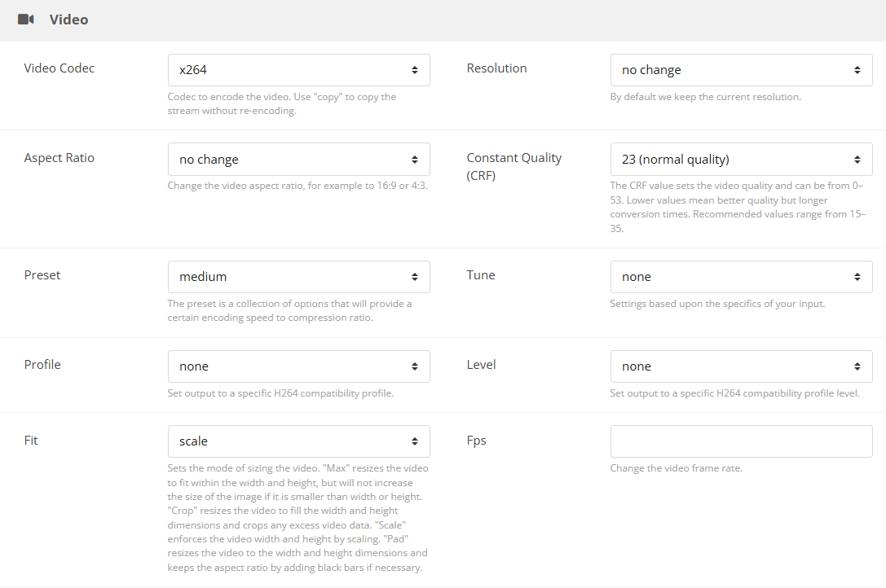Open the Video Codec x264 dropdown
The image size is (886, 588).
coord(299,70)
